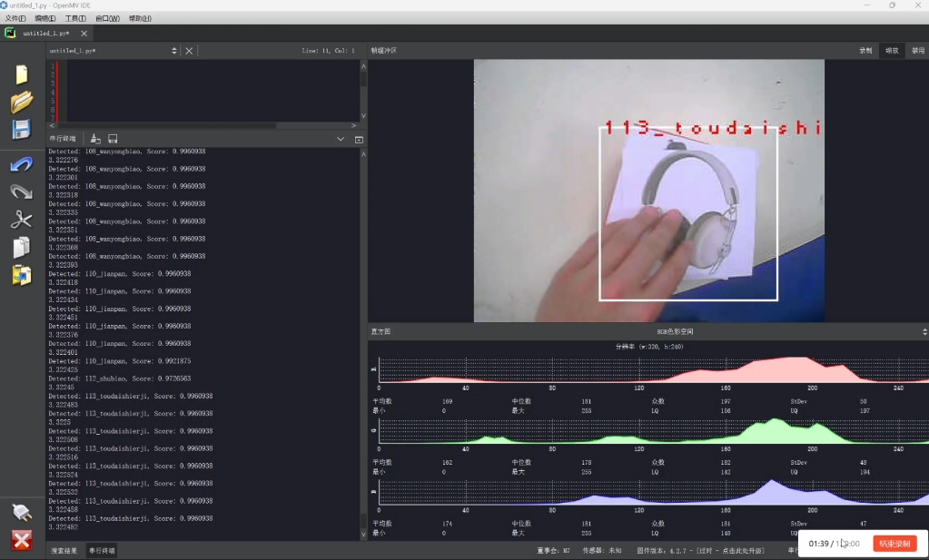Click the 传感器: 未知 status bar entry
The width and height of the screenshot is (929, 560).
[x=601, y=551]
